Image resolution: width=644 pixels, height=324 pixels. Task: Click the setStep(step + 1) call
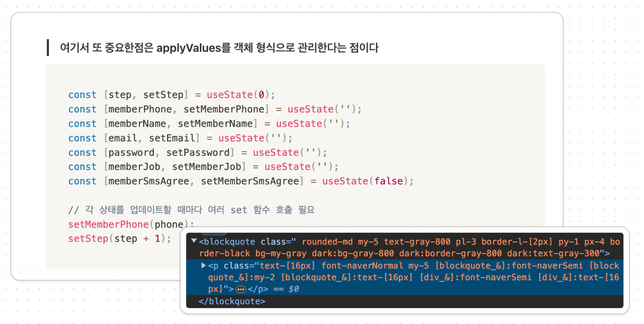[x=120, y=238]
